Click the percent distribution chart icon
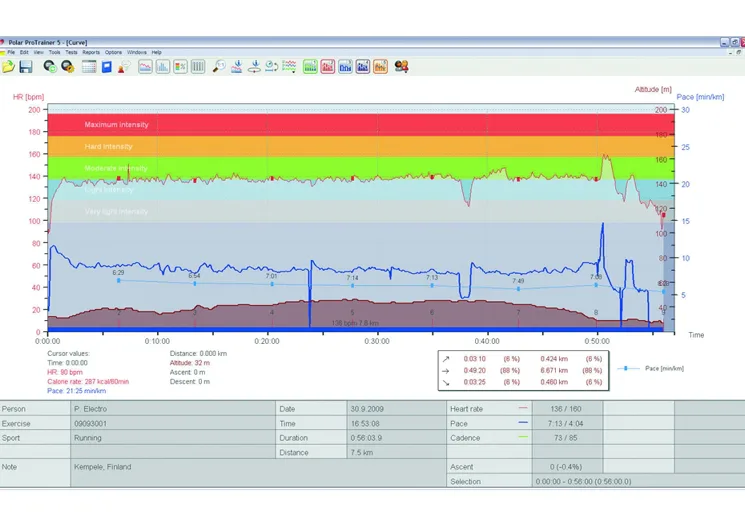Image resolution: width=745 pixels, height=527 pixels. click(x=180, y=67)
